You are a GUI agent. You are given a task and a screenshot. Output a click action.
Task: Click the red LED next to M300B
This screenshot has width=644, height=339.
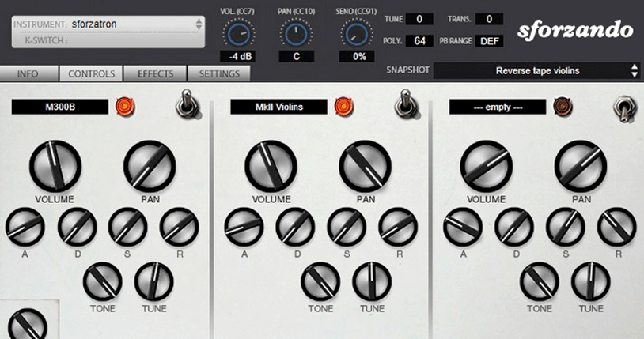coord(124,106)
